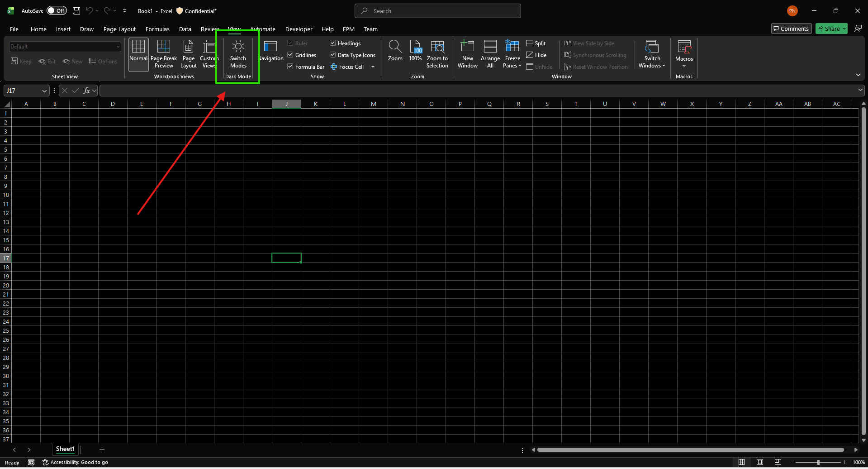Open the user account avatar PN
Image resolution: width=868 pixels, height=469 pixels.
(792, 11)
